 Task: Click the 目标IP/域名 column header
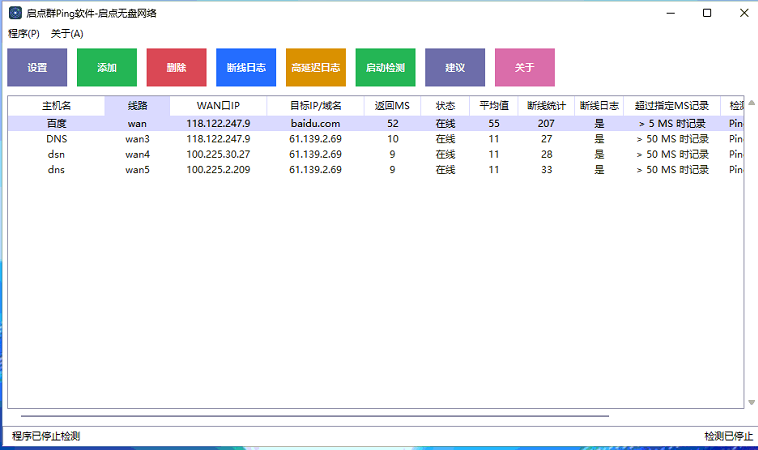315,106
